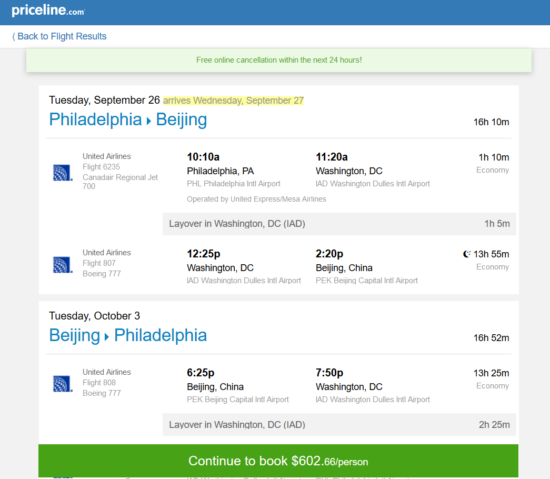Click the arrow between Philadelphia and Beijing
This screenshot has height=479, width=550.
click(149, 121)
